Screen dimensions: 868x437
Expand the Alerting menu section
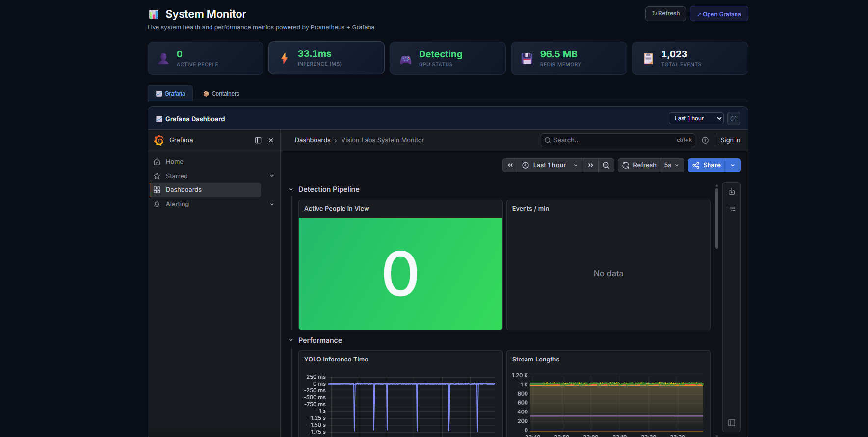click(x=272, y=204)
